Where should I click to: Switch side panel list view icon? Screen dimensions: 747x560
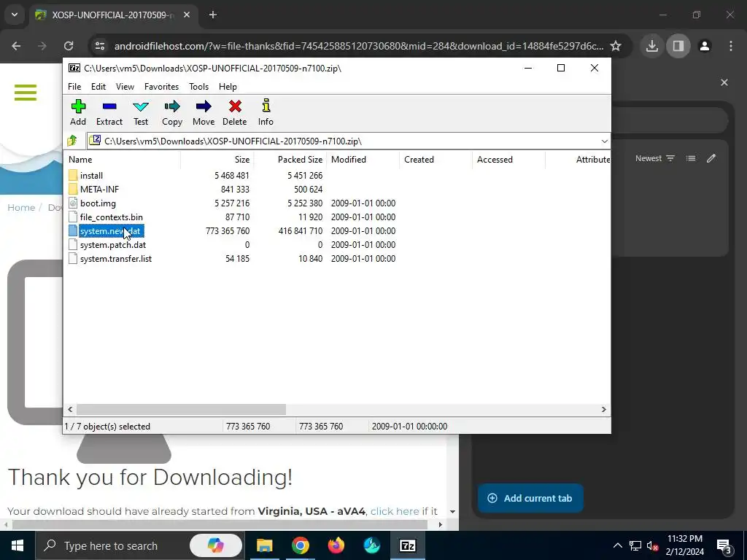(x=691, y=158)
